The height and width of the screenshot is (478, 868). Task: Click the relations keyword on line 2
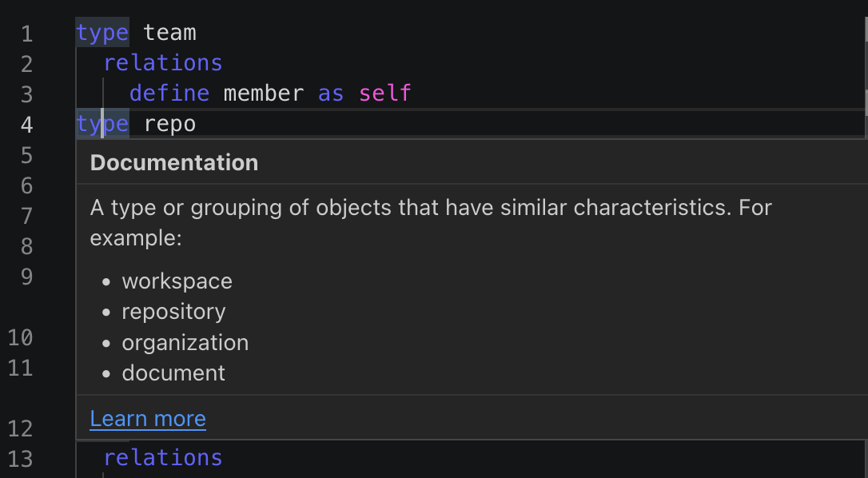pyautogui.click(x=162, y=62)
